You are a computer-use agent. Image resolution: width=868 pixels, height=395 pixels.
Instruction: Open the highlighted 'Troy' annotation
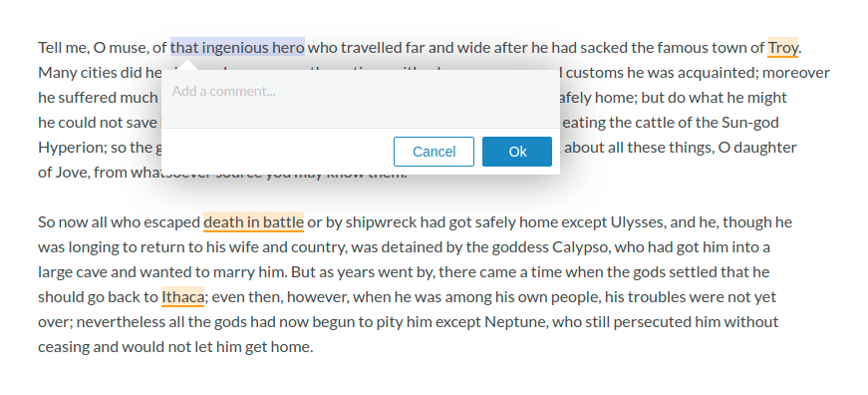[x=782, y=48]
